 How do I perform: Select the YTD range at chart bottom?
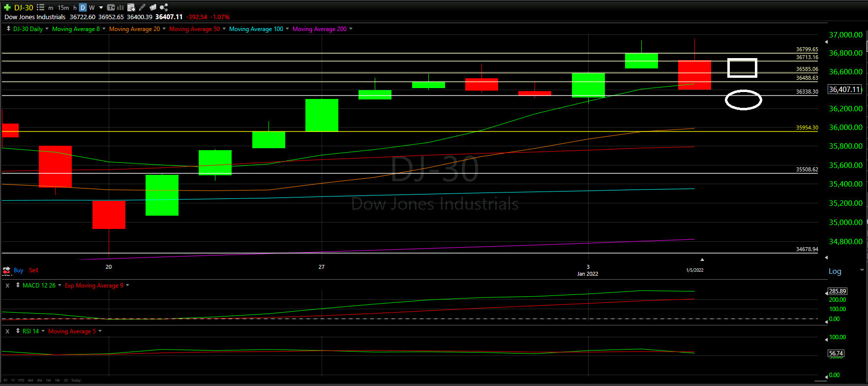21,381
